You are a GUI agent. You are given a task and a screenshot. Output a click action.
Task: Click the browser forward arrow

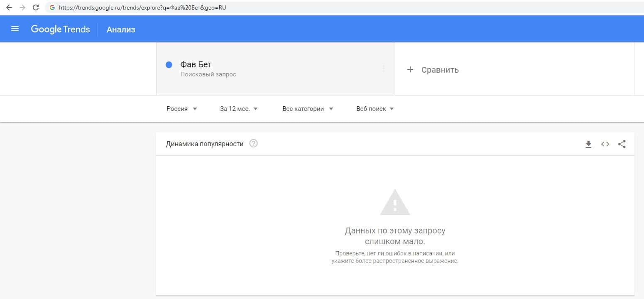pyautogui.click(x=22, y=7)
